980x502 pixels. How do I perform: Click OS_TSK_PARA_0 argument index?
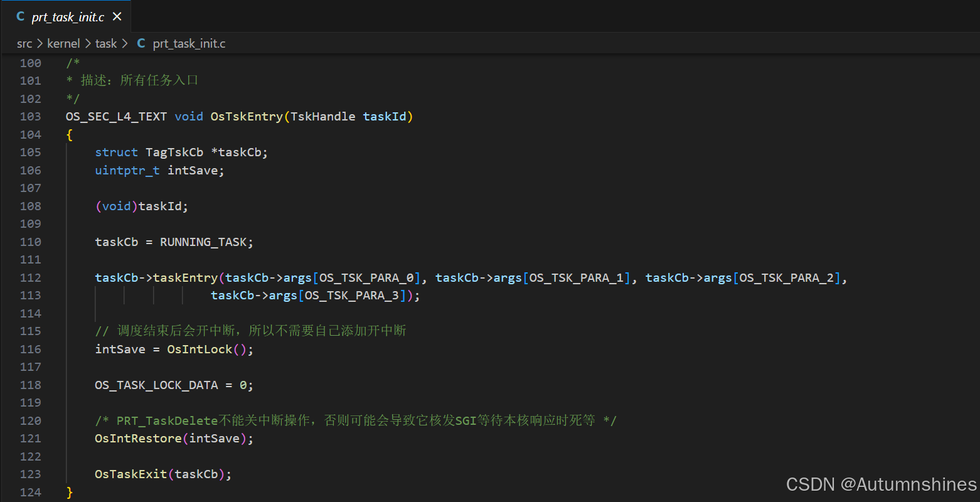366,277
